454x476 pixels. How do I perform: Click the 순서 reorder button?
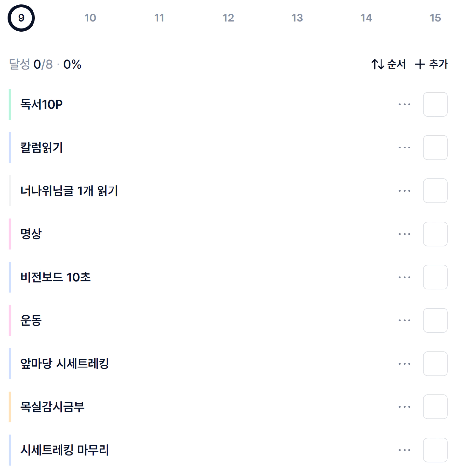tap(389, 64)
